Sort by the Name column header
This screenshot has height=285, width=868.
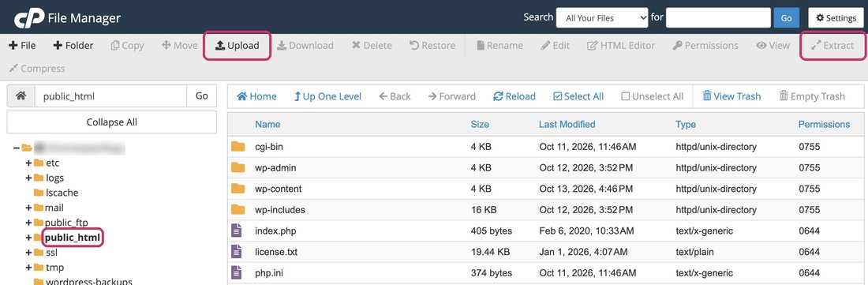[x=268, y=125]
